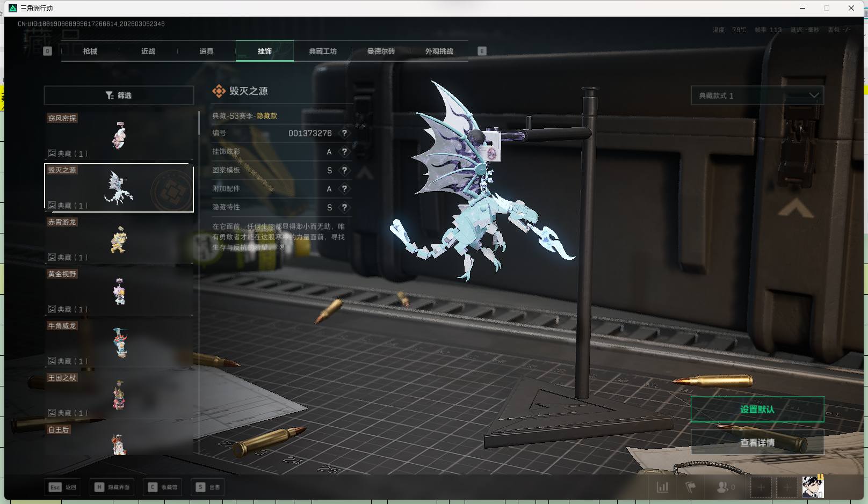
Task: Click the 查看详情 button
Action: (x=757, y=443)
